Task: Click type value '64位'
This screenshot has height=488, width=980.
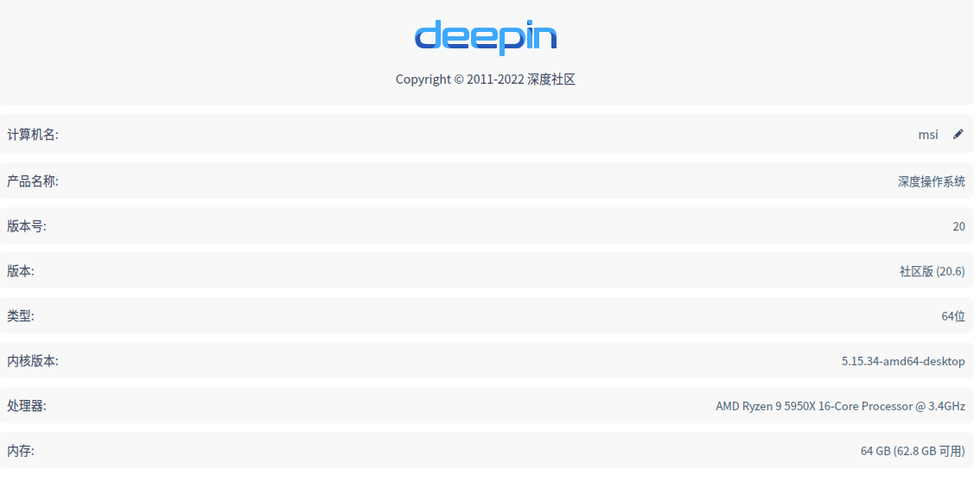Action: [953, 316]
